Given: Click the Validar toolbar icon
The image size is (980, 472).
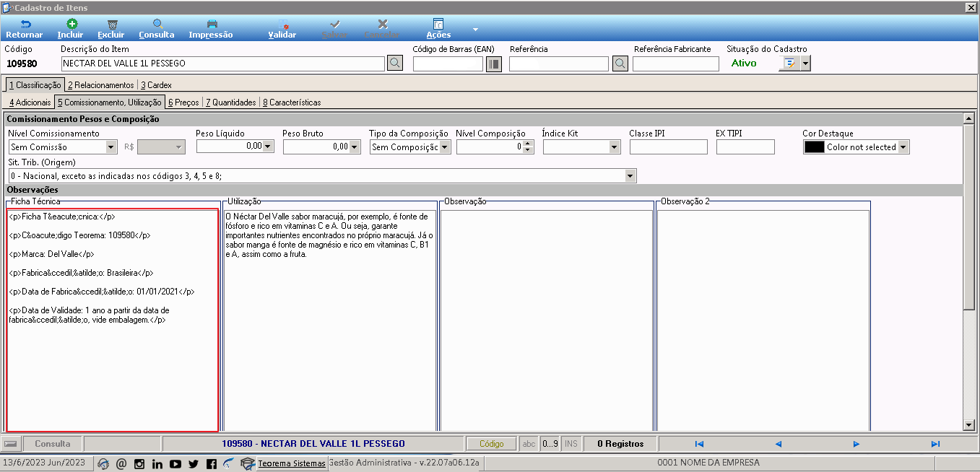Looking at the screenshot, I should pyautogui.click(x=283, y=24).
